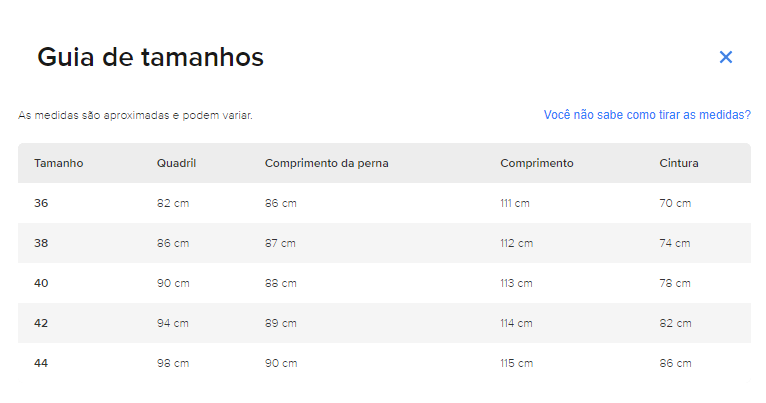
Task: Click the 111 cm length value for size 36
Action: (515, 203)
